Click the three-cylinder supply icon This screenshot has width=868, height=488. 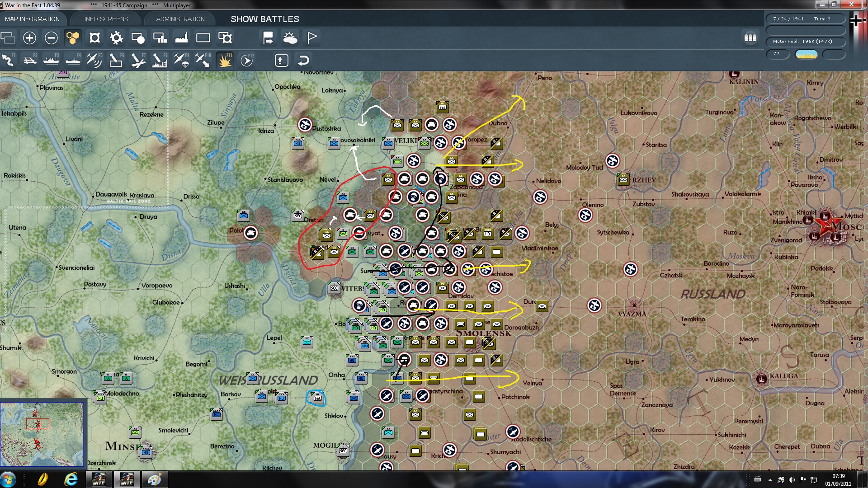[x=750, y=38]
